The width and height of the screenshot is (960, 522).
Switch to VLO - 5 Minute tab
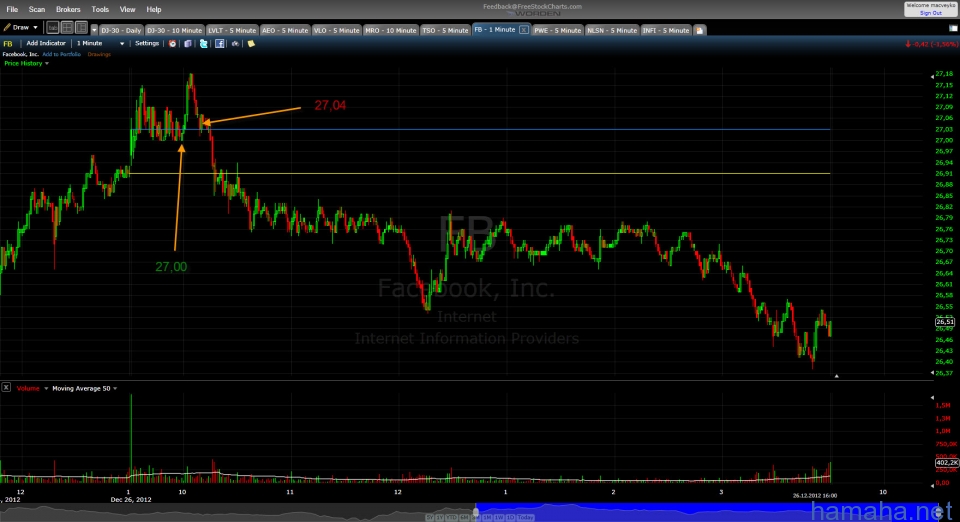coord(337,30)
